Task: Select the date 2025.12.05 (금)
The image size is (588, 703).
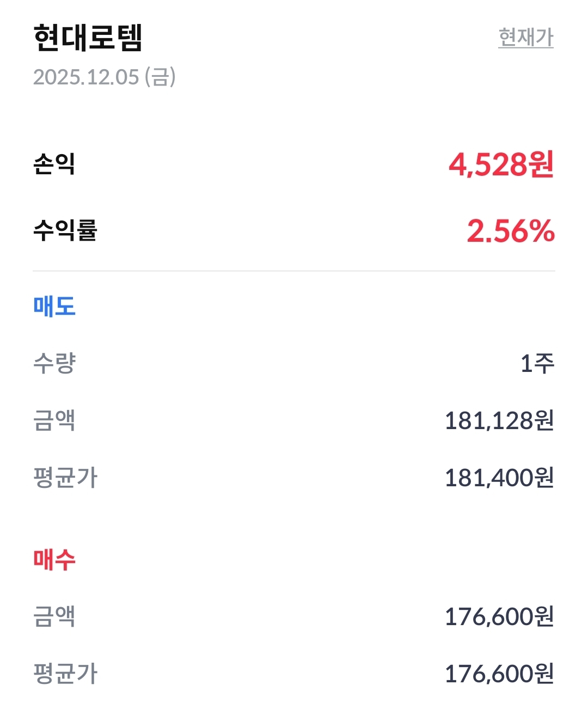Action: click(104, 77)
